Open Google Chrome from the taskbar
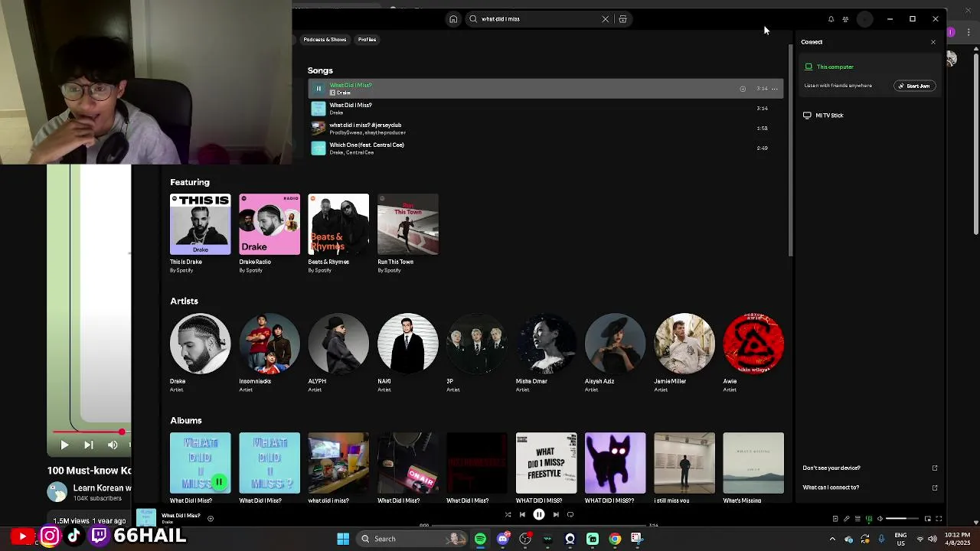Screen dimensions: 980x551 click(615, 539)
